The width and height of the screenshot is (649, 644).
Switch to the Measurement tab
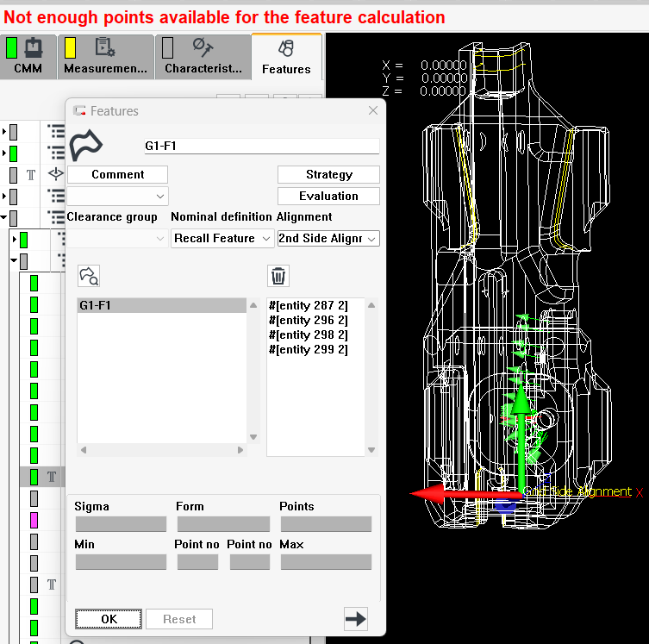tap(105, 57)
